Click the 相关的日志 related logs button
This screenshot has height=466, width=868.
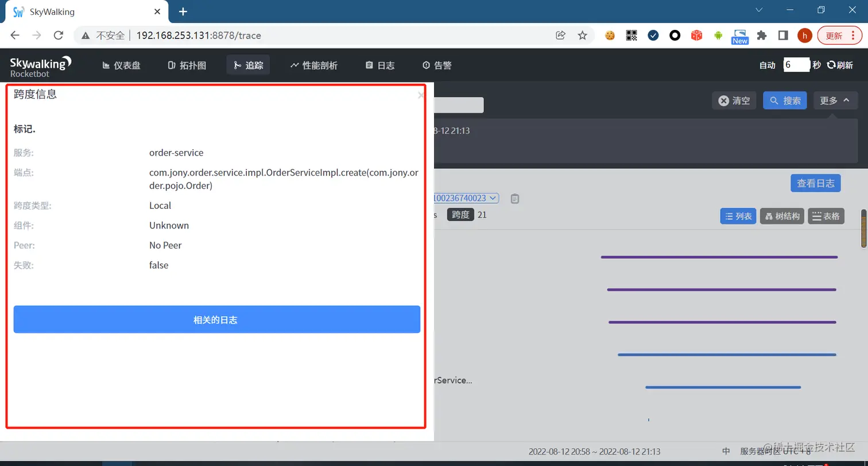point(217,319)
